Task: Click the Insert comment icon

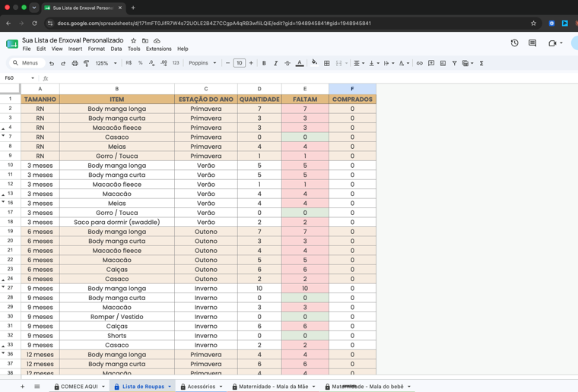Action: pyautogui.click(x=431, y=63)
